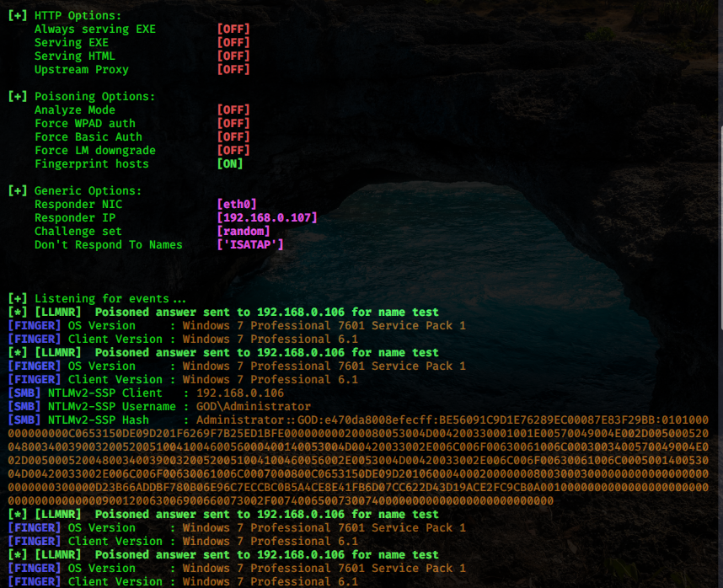Click the 'Administrator::GOD:e470da8008efecff' hash text
Screen dimensions: 723x588
[x=314, y=420]
